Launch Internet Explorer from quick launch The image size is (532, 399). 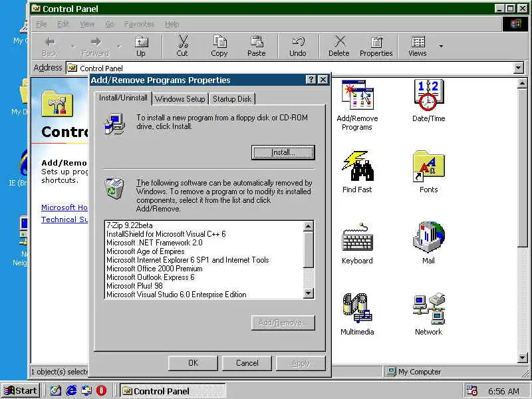click(71, 390)
